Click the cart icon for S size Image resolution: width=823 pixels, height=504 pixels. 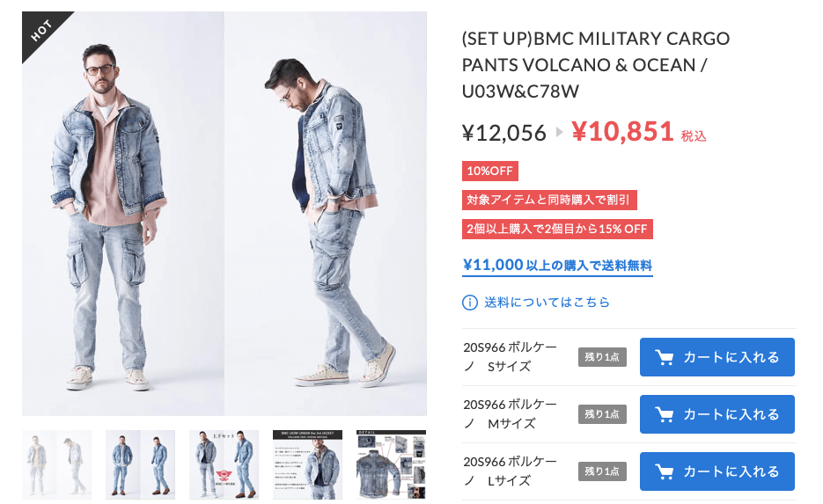point(664,357)
